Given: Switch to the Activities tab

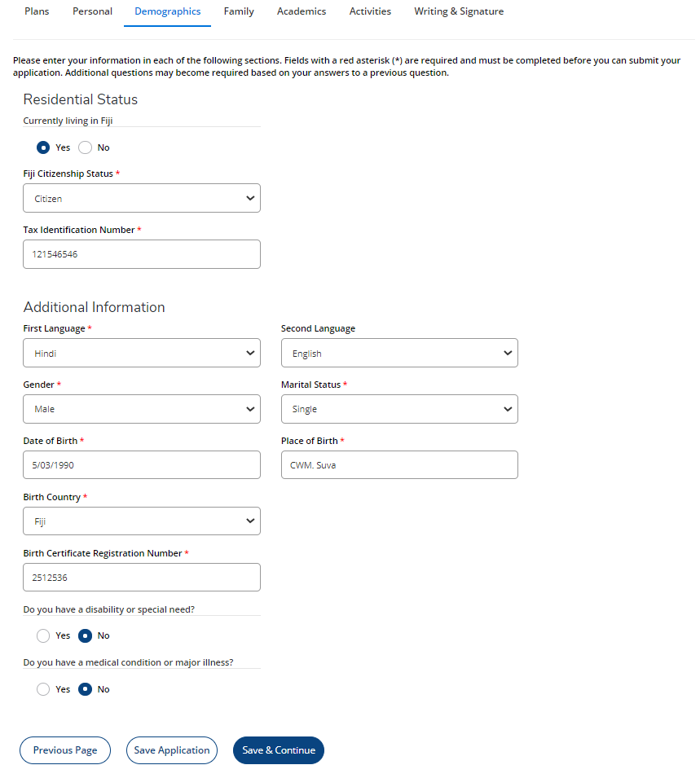Looking at the screenshot, I should coord(370,11).
